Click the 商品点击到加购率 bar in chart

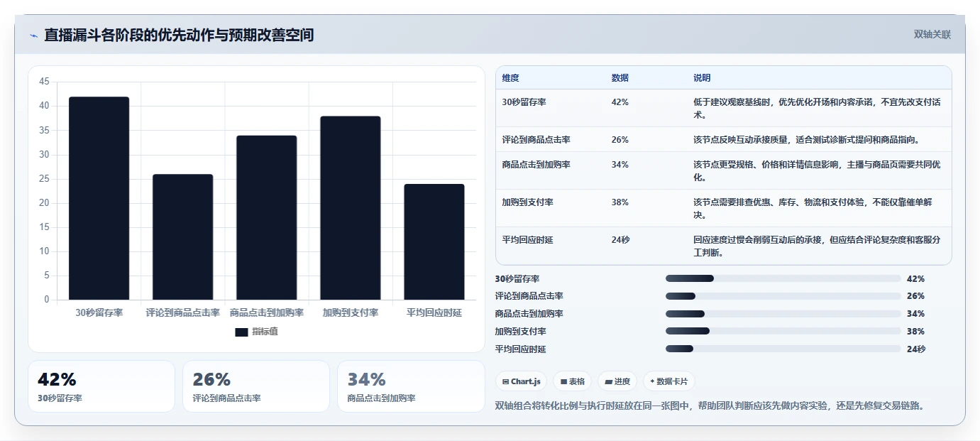267,217
